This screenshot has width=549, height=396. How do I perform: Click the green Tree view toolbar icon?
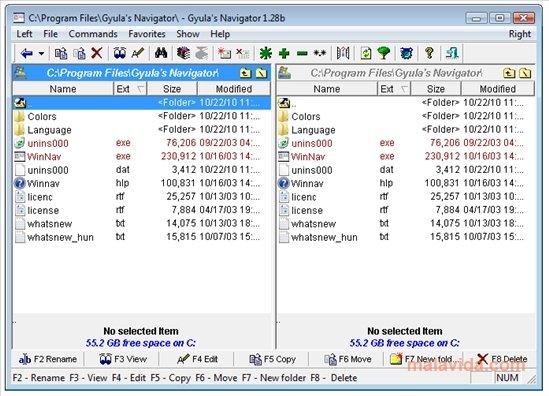pyautogui.click(x=384, y=54)
